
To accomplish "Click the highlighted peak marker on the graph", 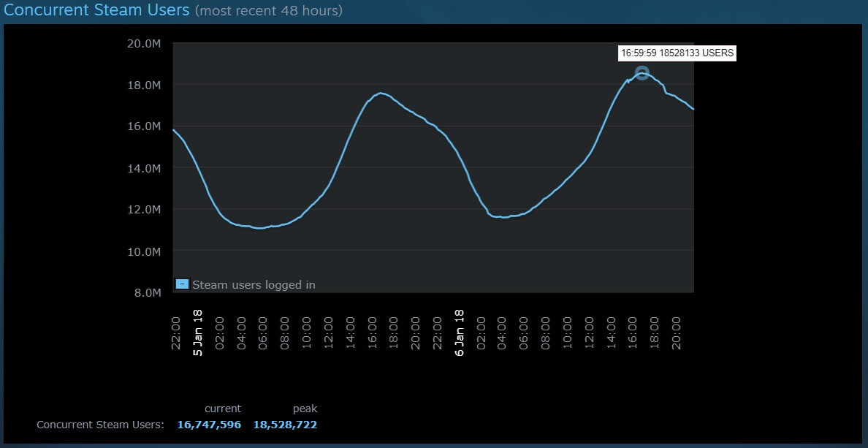I will pyautogui.click(x=642, y=73).
